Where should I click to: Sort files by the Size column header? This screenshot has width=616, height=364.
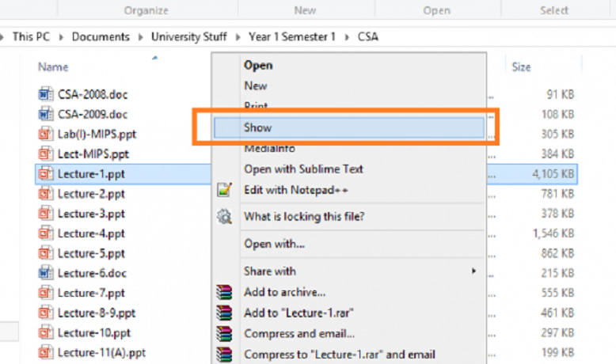pos(521,67)
